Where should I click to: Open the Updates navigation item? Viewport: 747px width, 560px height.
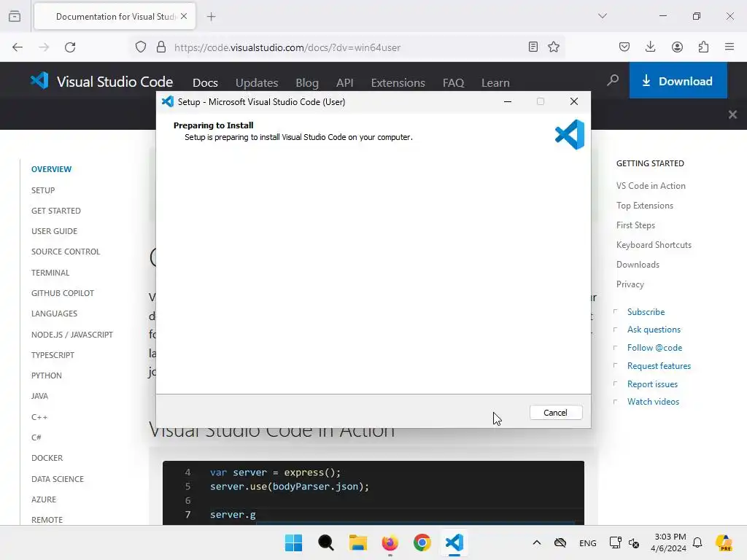[x=257, y=83]
